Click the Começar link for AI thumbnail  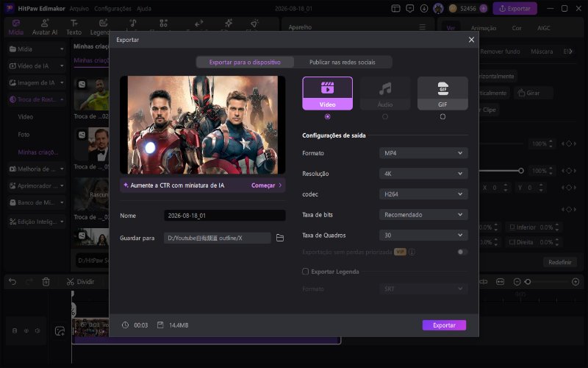point(266,185)
